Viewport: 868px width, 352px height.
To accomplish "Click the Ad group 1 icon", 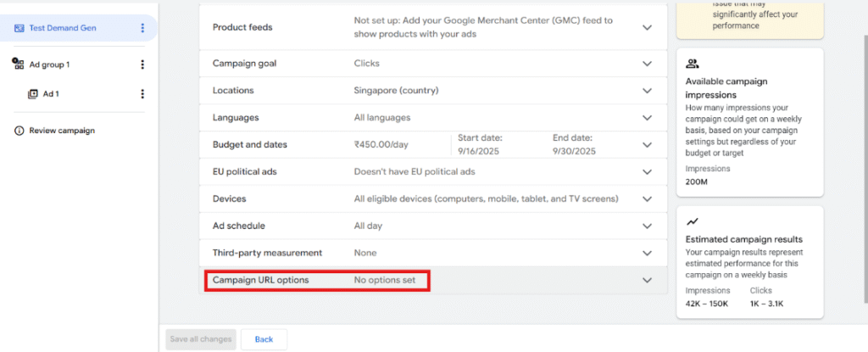I will tap(19, 64).
